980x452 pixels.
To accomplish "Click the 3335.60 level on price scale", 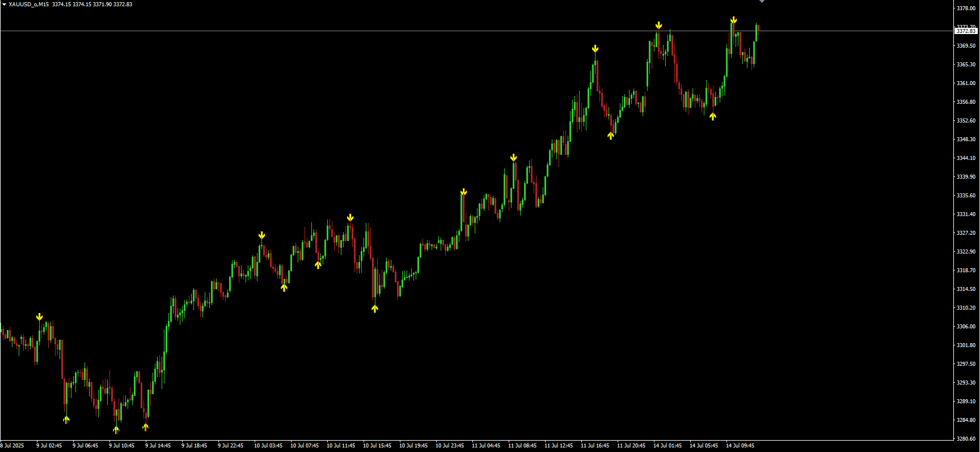I will click(x=966, y=196).
